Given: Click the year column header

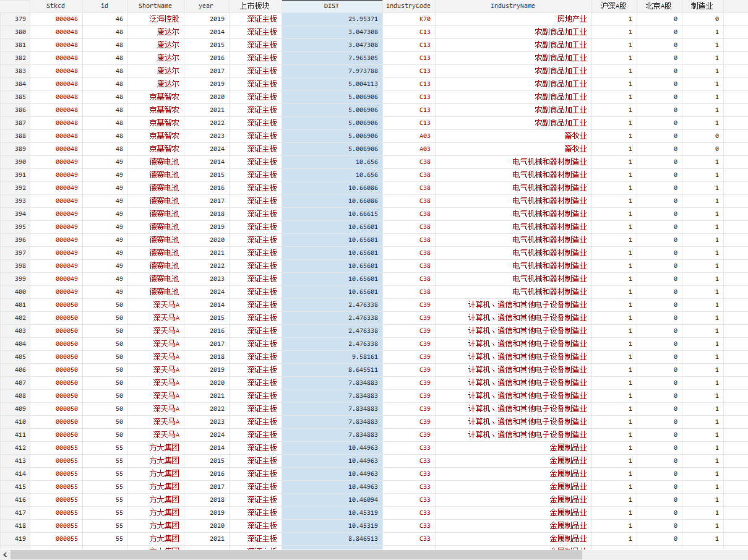Looking at the screenshot, I should (206, 6).
